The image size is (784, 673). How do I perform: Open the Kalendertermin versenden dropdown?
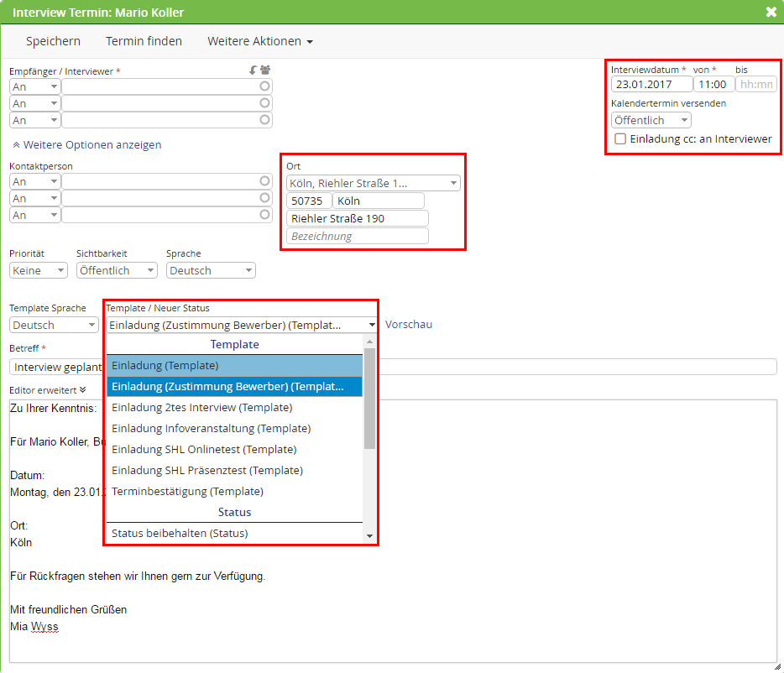pos(651,120)
